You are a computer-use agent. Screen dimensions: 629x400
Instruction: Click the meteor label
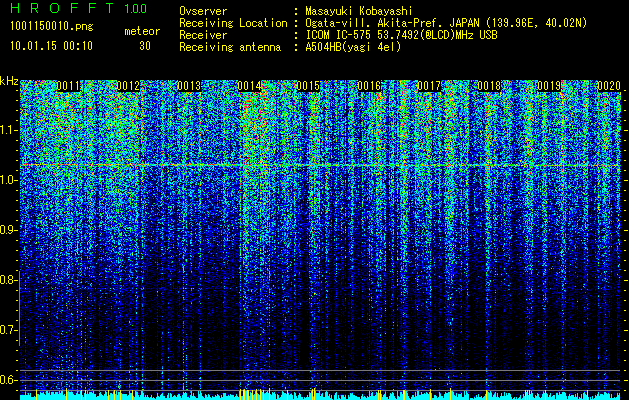tap(142, 31)
